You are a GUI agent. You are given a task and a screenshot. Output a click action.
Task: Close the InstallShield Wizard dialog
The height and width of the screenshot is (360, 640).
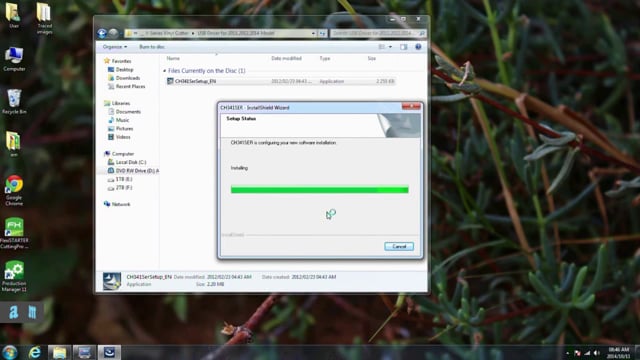[x=411, y=107]
